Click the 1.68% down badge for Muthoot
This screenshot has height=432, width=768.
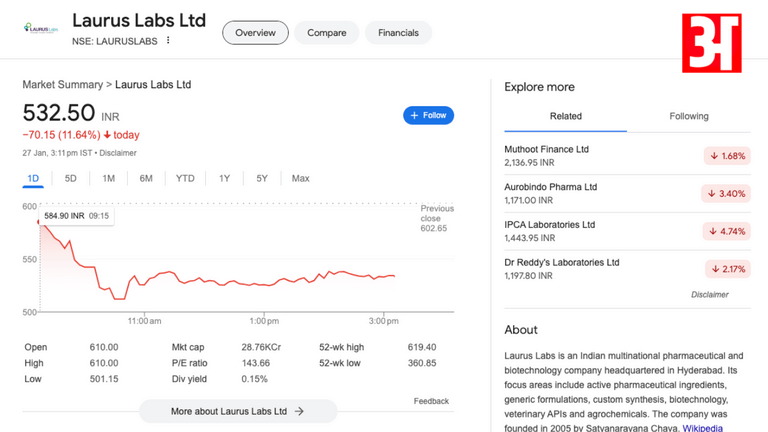click(727, 156)
